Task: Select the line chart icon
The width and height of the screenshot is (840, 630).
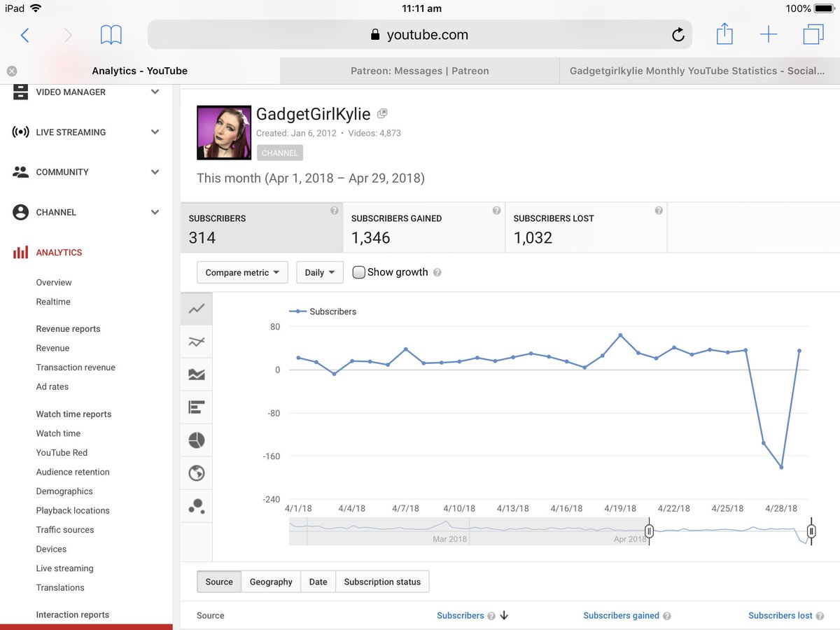Action: tap(197, 309)
